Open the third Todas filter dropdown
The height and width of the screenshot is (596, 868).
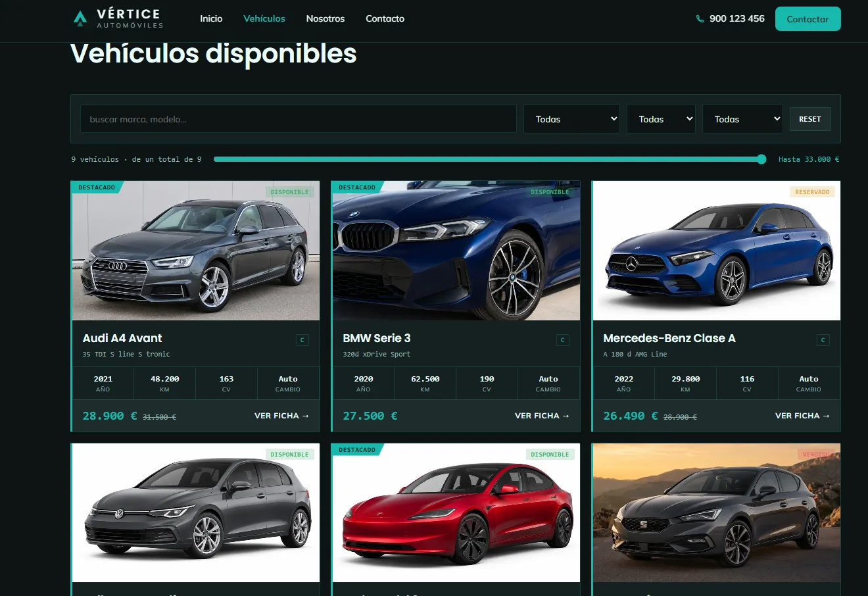[742, 119]
